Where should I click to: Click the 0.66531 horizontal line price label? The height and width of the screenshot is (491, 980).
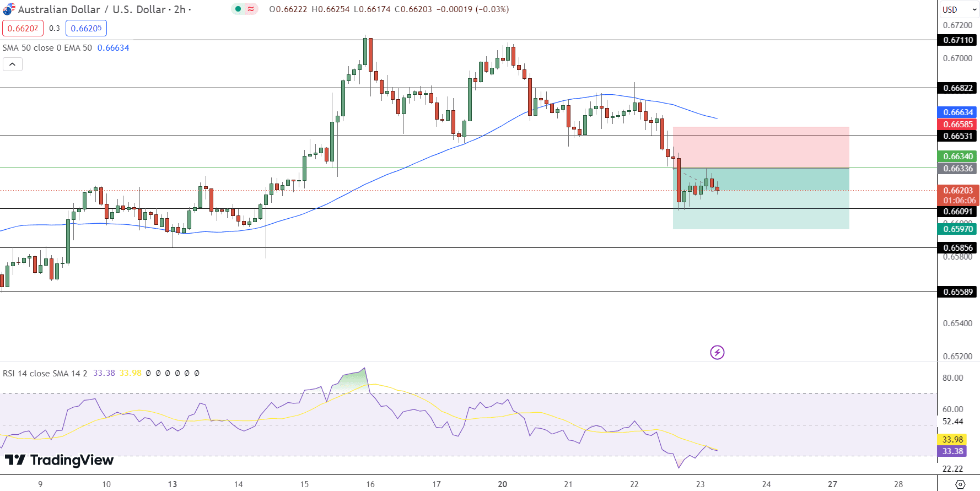(x=958, y=136)
